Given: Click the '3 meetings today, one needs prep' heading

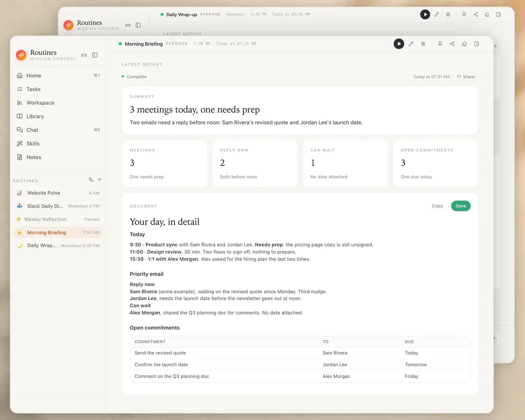Looking at the screenshot, I should (x=194, y=109).
